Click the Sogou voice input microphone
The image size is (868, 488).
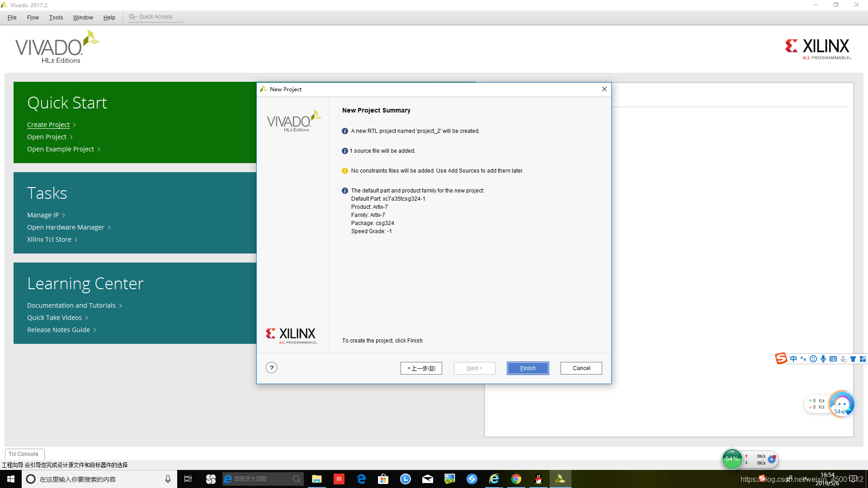click(823, 359)
